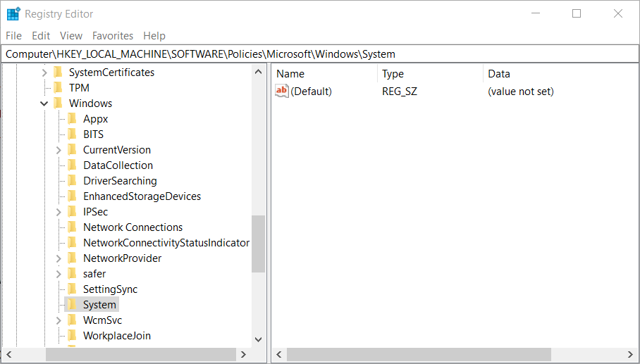
Task: Expand the CurrentVersion key
Action: [x=59, y=150]
